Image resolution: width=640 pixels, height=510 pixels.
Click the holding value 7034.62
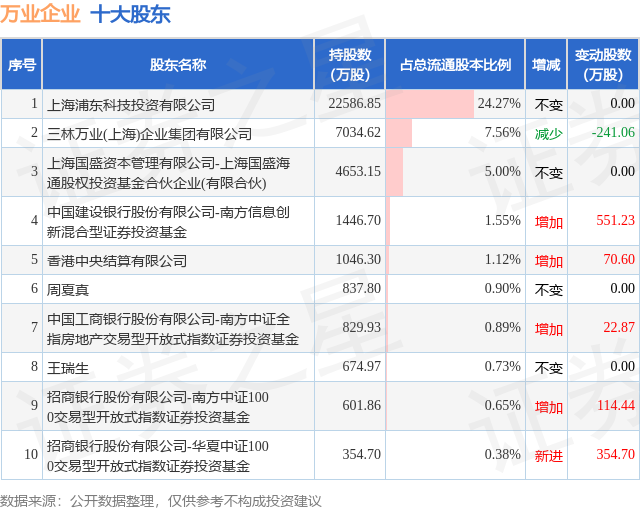pos(358,133)
